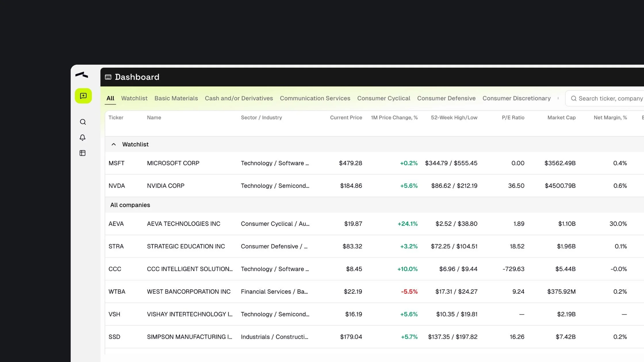Sort by the P/E Ratio column header

[x=513, y=118]
